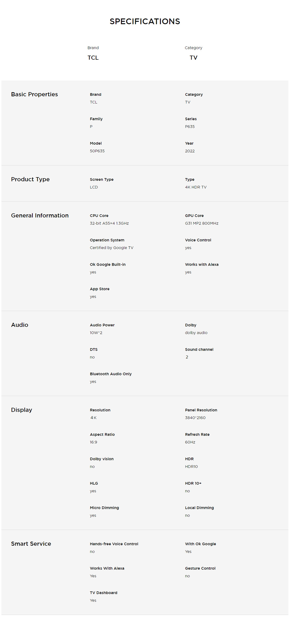This screenshot has width=290, height=644.
Task: Click the 3840*2160 panel resolution value
Action: (195, 418)
